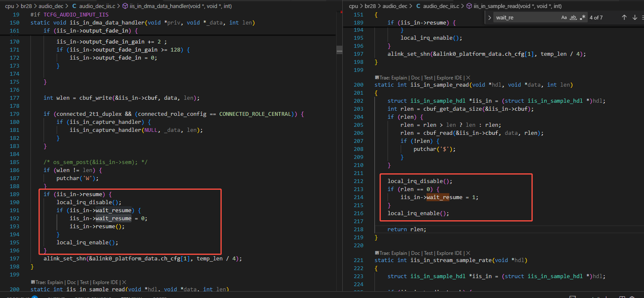
Task: Expand the replace field chevron in find widget
Action: (x=490, y=17)
